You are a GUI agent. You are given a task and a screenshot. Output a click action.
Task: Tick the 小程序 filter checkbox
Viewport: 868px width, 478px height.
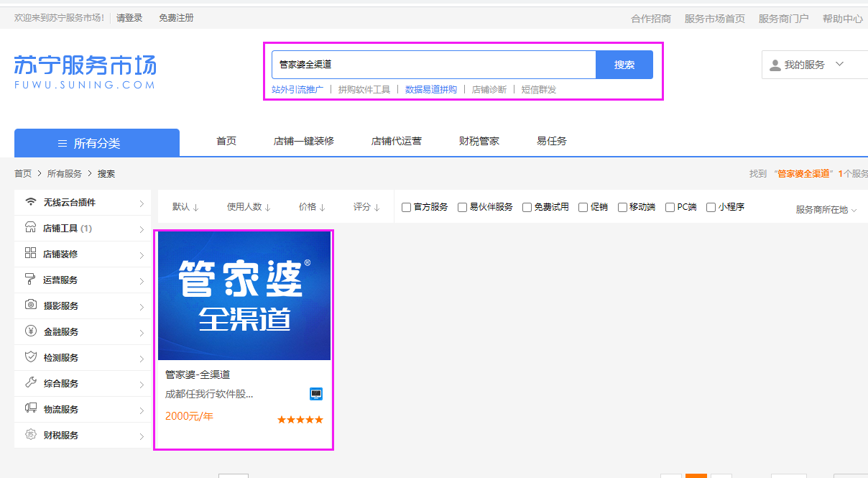pyautogui.click(x=711, y=207)
